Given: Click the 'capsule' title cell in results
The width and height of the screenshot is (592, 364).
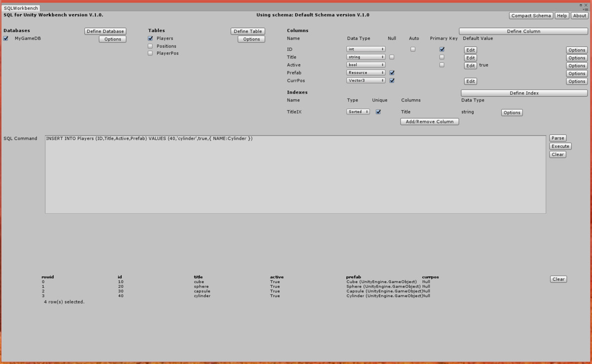Looking at the screenshot, I should tap(202, 291).
